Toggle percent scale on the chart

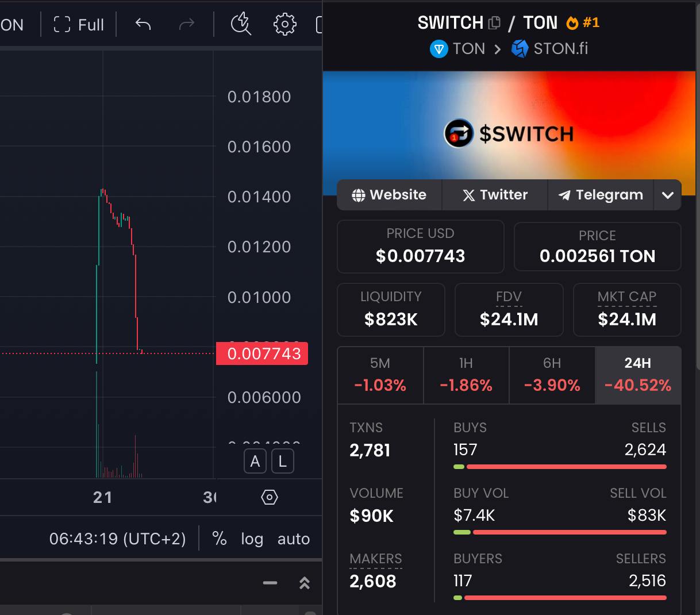point(219,539)
